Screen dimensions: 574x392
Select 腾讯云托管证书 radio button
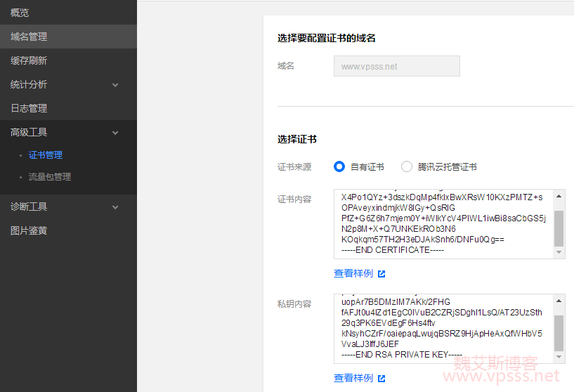pos(407,166)
